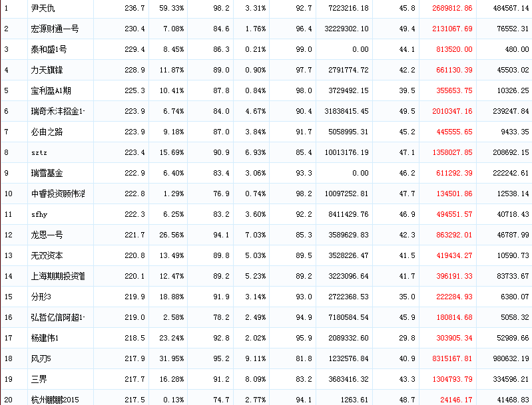Select the percentage 0.13% in row 20
Viewport: 532px width, 405px height.
tap(174, 400)
